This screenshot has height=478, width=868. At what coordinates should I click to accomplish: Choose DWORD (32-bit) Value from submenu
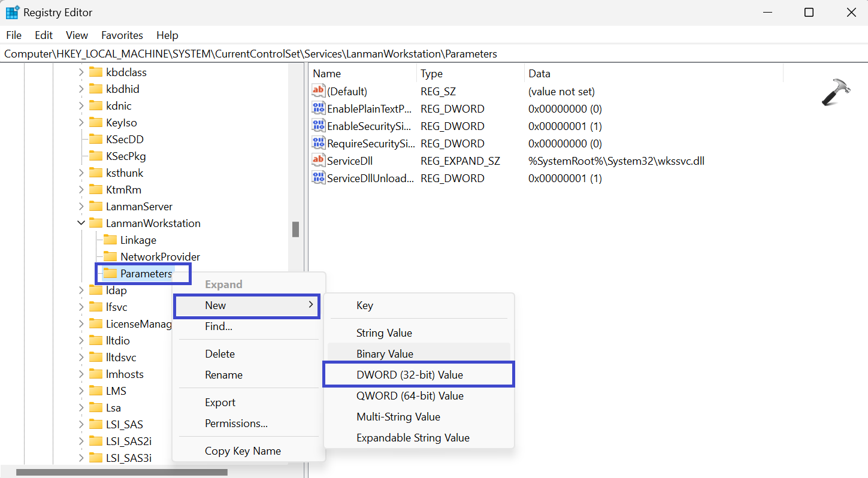coord(410,375)
